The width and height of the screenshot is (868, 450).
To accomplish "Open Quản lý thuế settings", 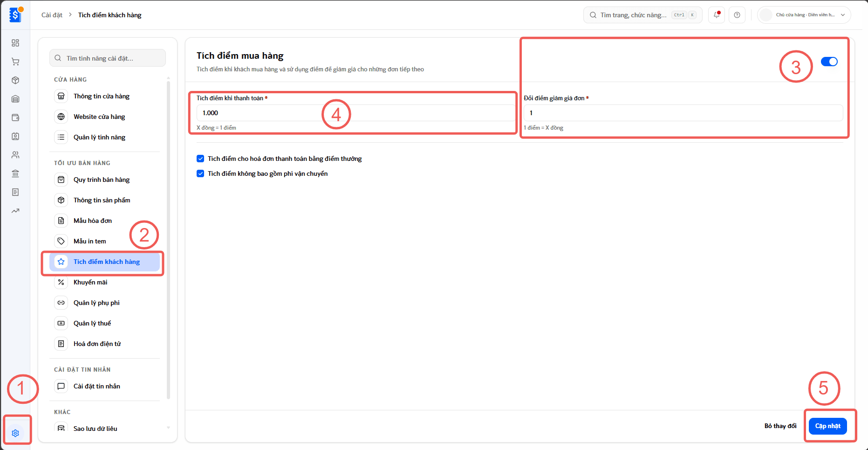I will click(105, 323).
